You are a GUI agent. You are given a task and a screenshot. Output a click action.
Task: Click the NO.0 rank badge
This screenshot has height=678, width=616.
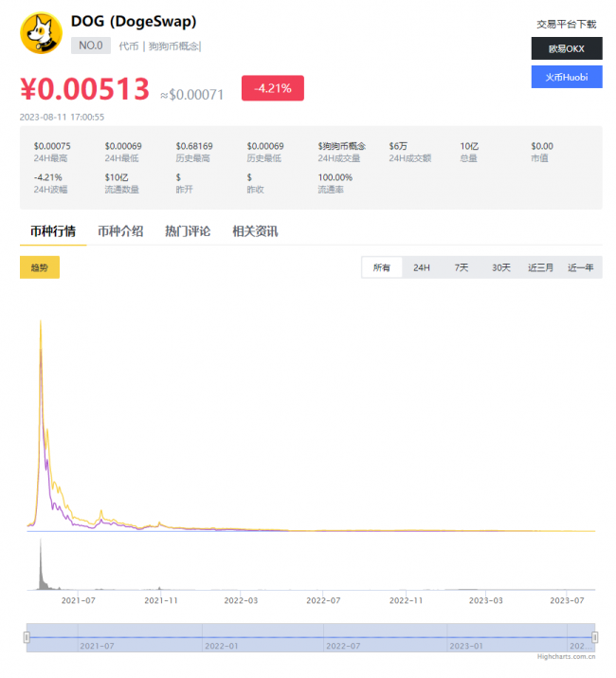coord(91,46)
